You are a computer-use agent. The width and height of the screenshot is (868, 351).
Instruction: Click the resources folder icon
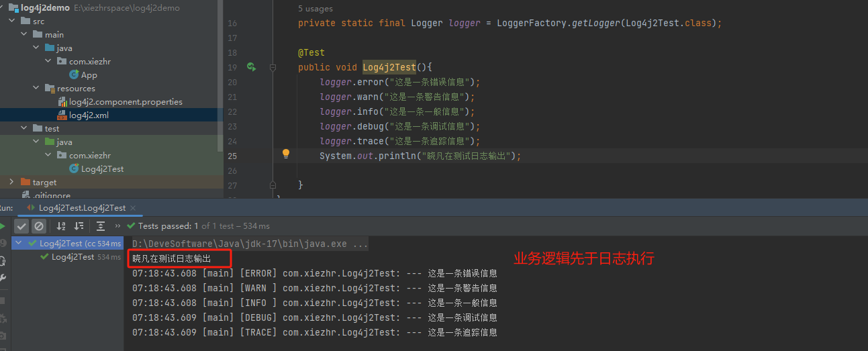click(50, 89)
